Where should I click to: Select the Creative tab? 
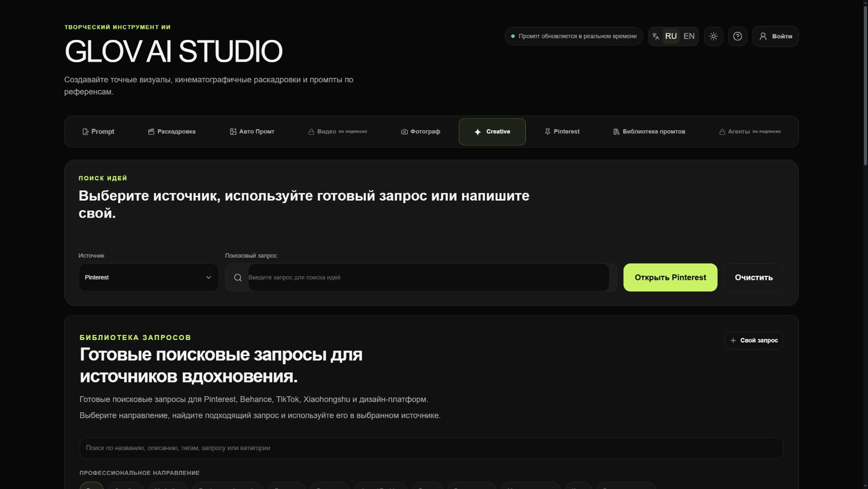coord(492,132)
